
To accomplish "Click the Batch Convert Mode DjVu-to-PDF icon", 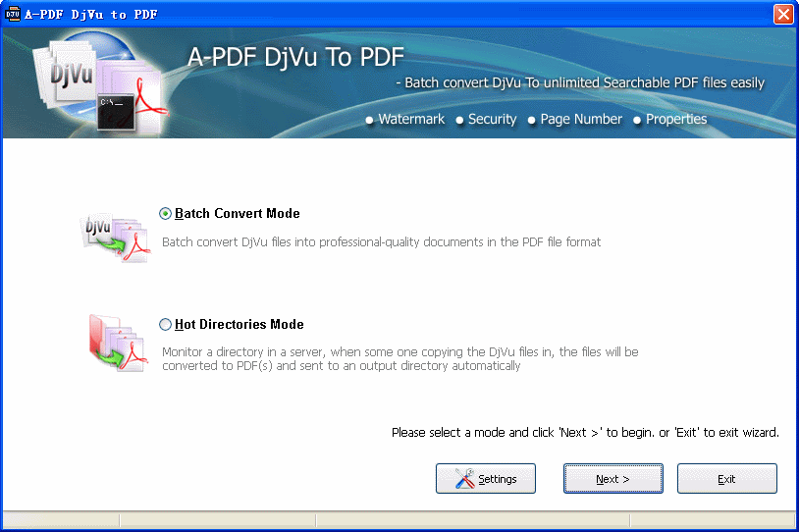I will tap(116, 238).
